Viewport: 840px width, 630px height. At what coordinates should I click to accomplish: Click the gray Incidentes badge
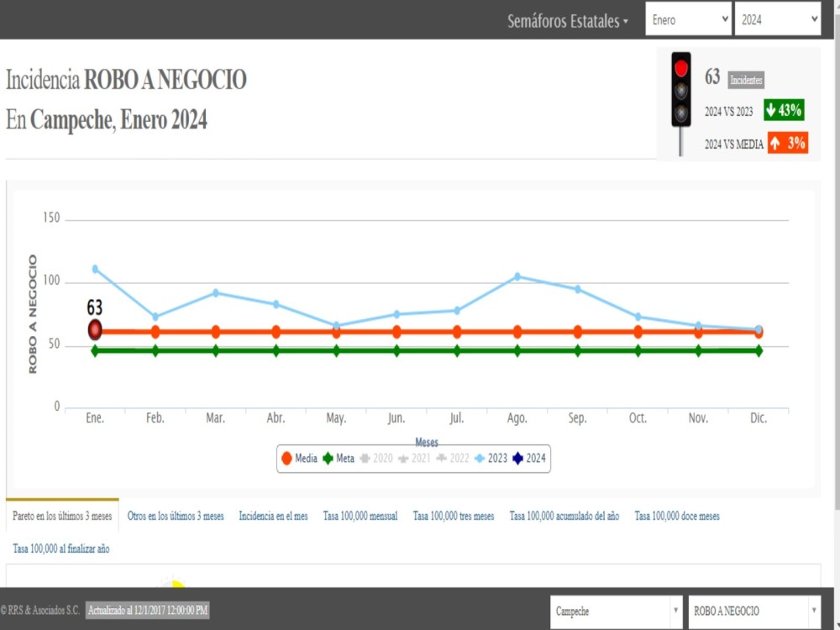pos(746,80)
